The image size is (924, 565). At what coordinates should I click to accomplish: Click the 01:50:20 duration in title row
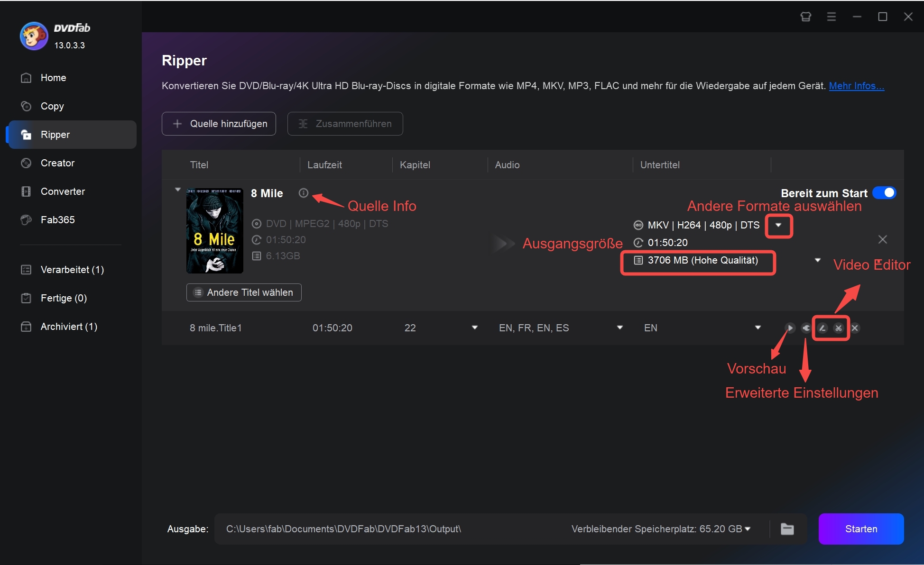[x=333, y=328]
